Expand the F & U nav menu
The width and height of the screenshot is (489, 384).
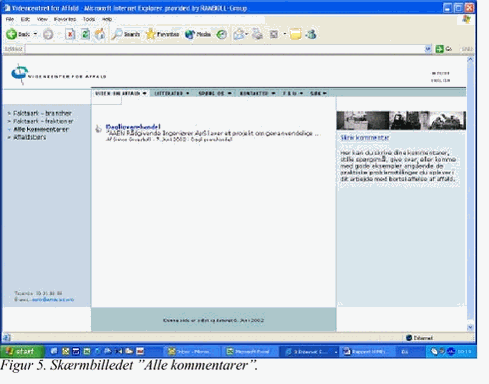click(x=293, y=93)
